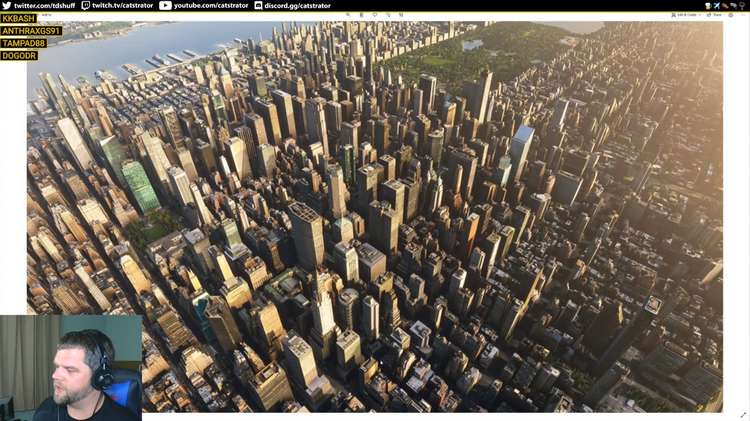This screenshot has width=750, height=421.
Task: Click the DOGODR name label
Action: 19,55
